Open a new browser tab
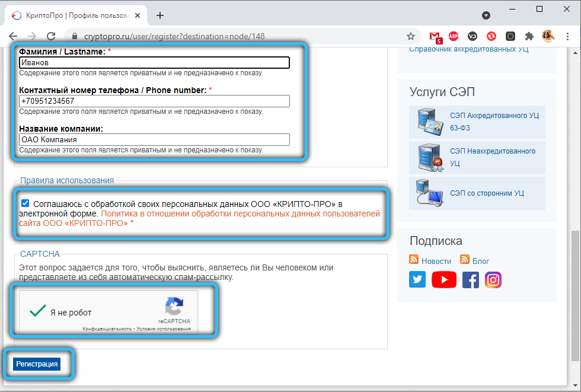 click(159, 15)
